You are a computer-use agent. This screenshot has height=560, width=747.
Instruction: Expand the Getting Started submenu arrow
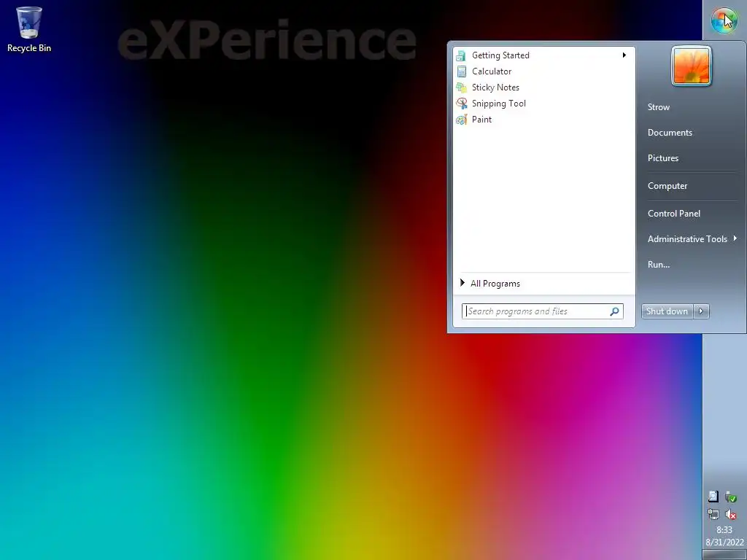[624, 55]
